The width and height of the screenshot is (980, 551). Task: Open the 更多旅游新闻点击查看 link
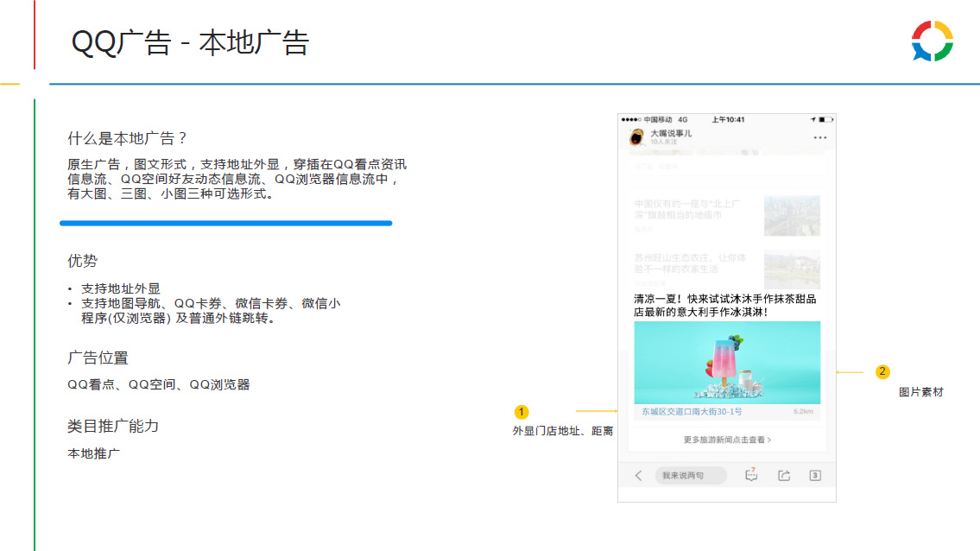[727, 440]
